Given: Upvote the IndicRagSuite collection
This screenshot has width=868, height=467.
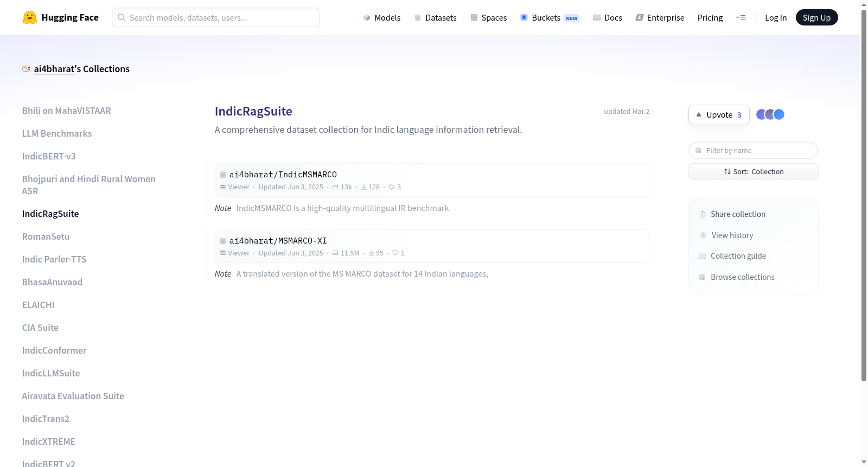Looking at the screenshot, I should [719, 114].
